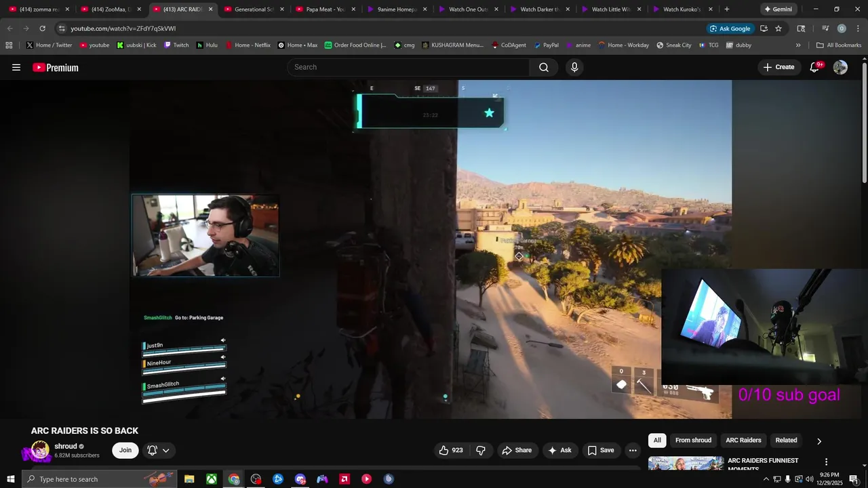The height and width of the screenshot is (488, 868).
Task: Open the Twitch bookmark
Action: [x=176, y=45]
